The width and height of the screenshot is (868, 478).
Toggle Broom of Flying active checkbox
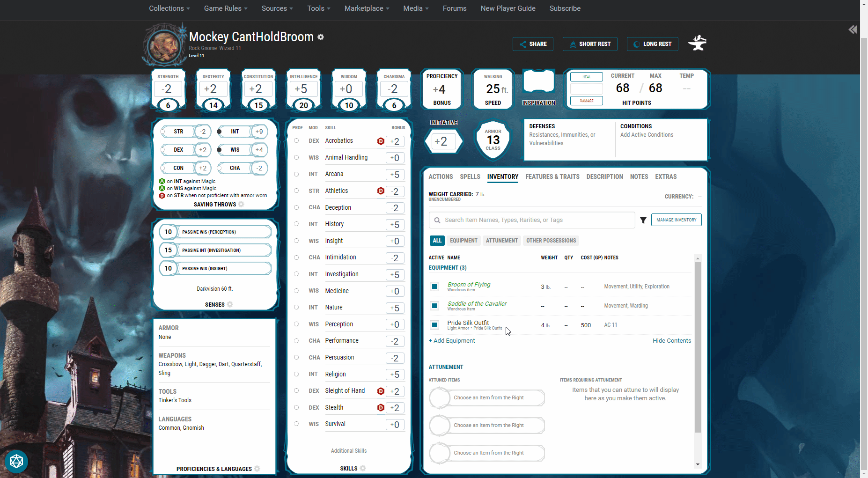click(x=434, y=287)
